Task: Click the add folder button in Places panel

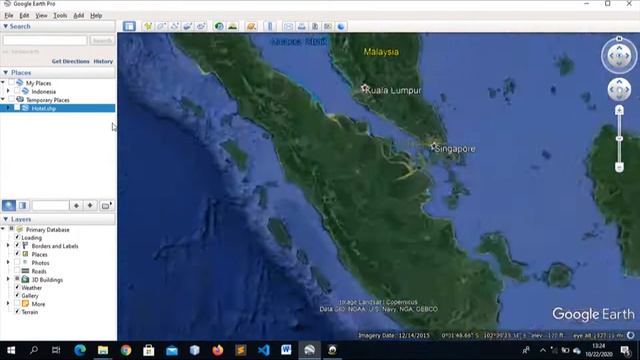Action: (x=106, y=205)
